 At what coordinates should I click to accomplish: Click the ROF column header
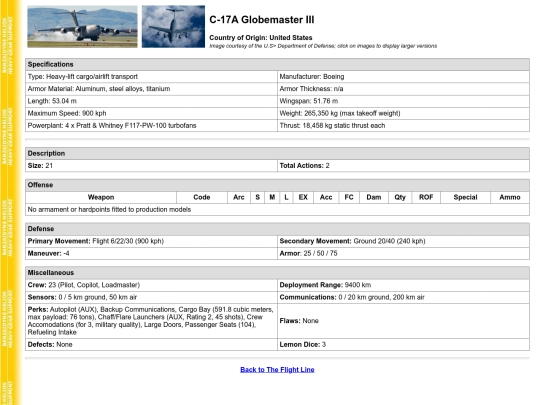[426, 197]
